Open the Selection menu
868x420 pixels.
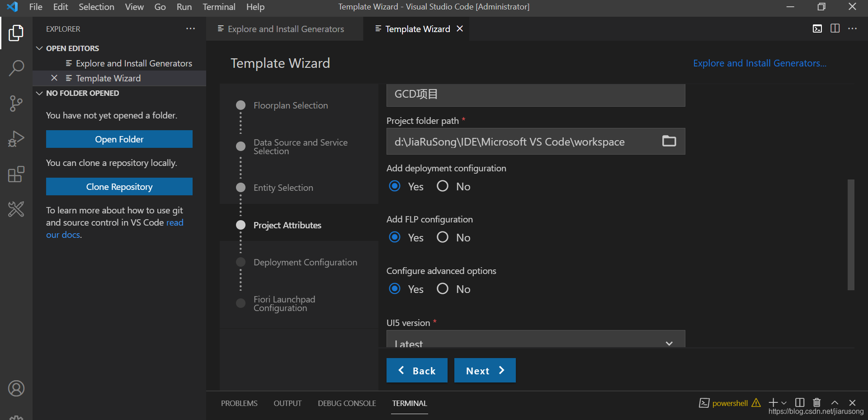click(96, 7)
